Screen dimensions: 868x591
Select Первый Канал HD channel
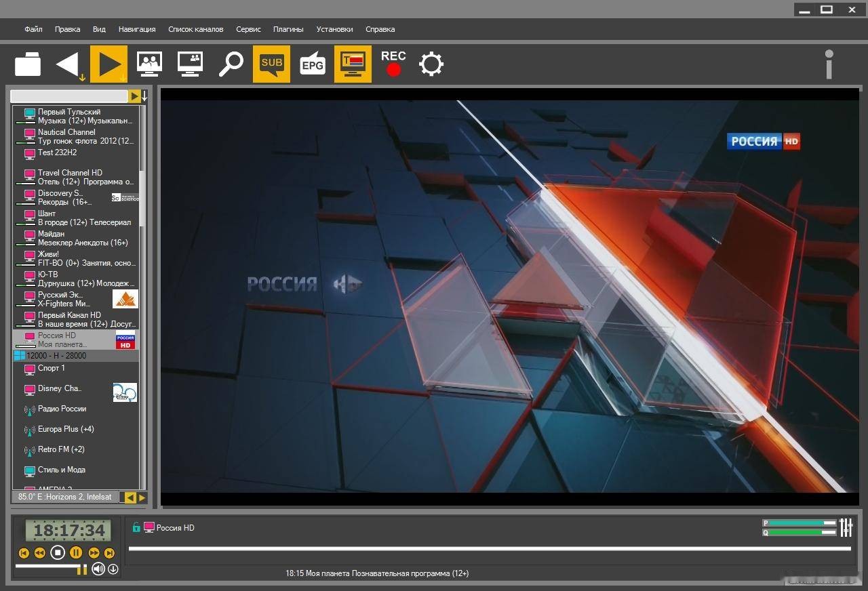pos(75,319)
